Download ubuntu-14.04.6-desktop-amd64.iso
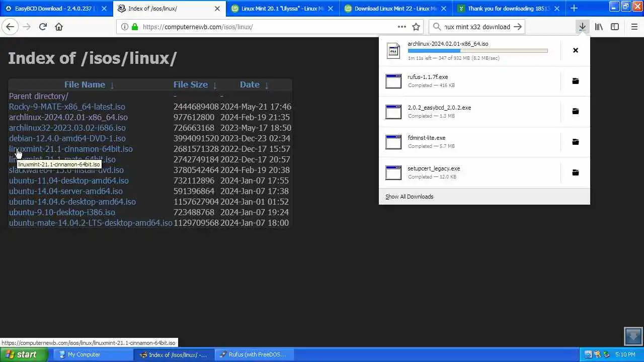Image resolution: width=644 pixels, height=362 pixels. 72,202
